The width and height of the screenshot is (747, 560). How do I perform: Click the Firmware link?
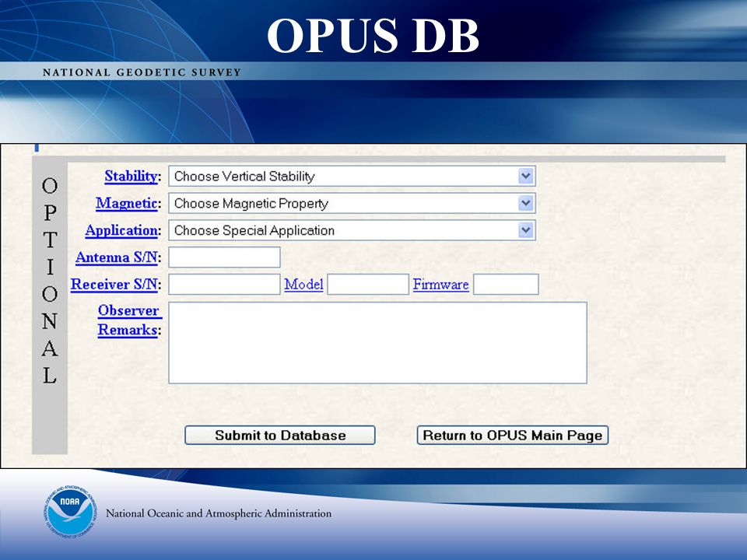click(x=440, y=285)
